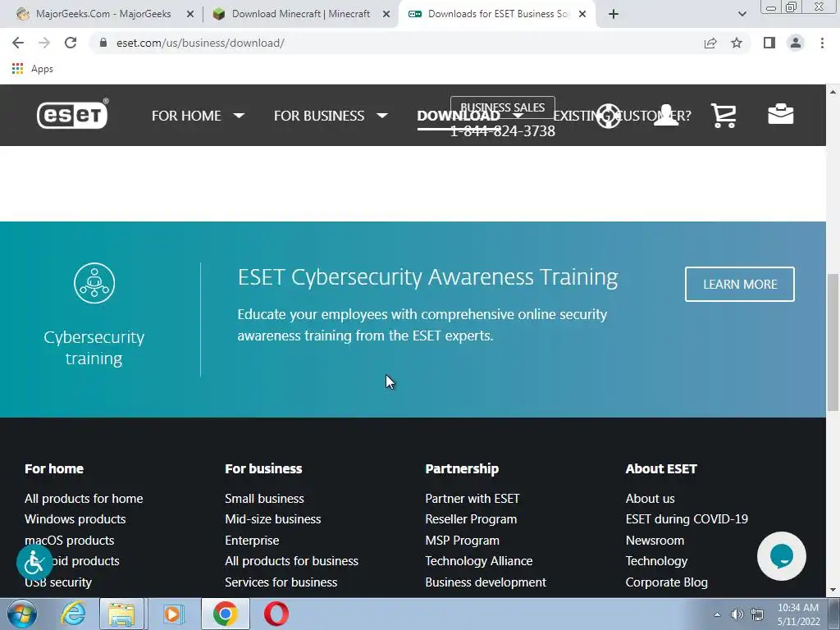Open About us link
The image size is (840, 630).
(650, 498)
